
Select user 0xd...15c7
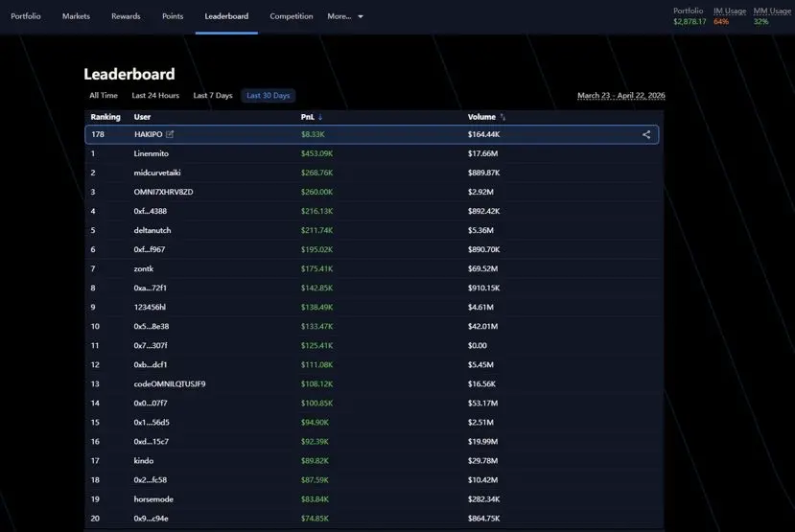[152, 442]
